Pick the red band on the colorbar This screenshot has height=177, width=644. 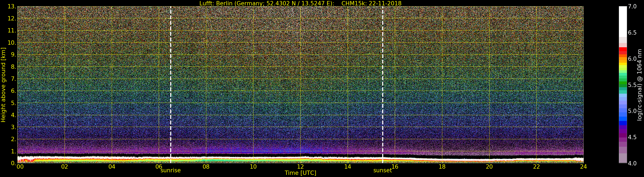[623, 50]
